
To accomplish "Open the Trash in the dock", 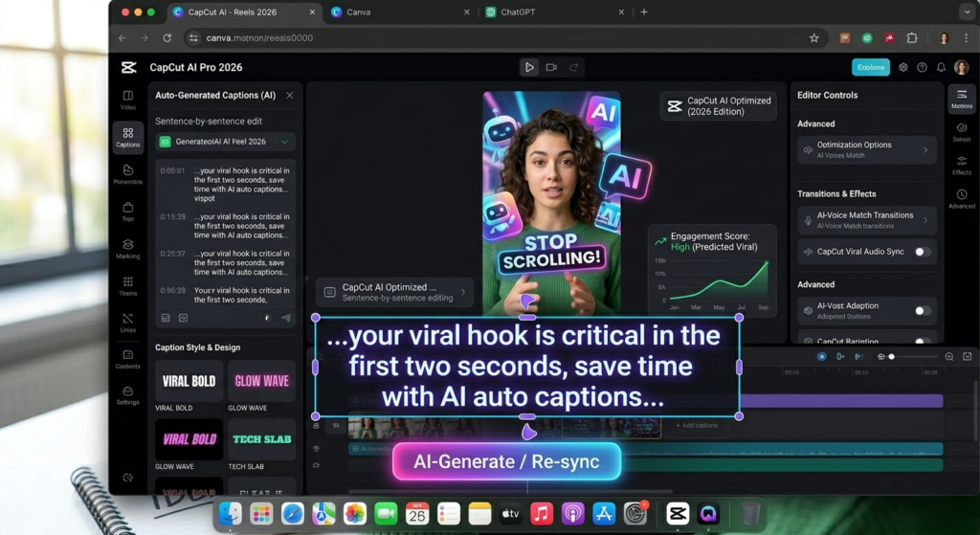I will click(750, 514).
